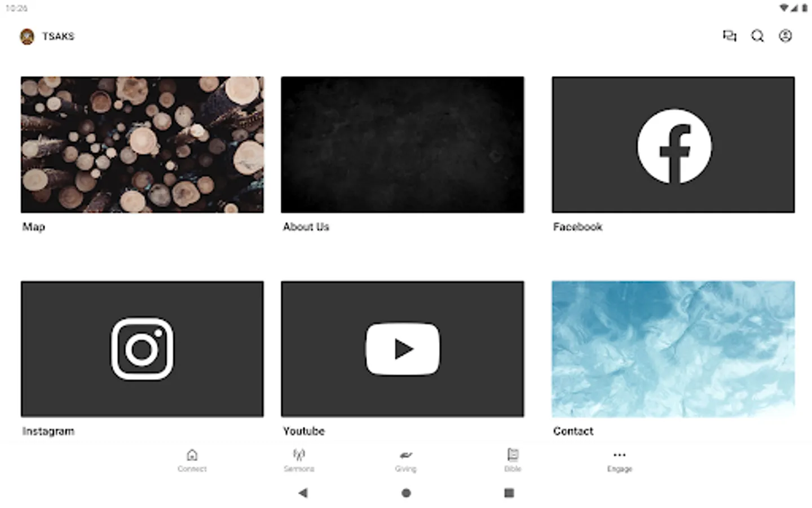812x508 pixels.
Task: Tap the TSAKS logo avatar
Action: coord(27,37)
